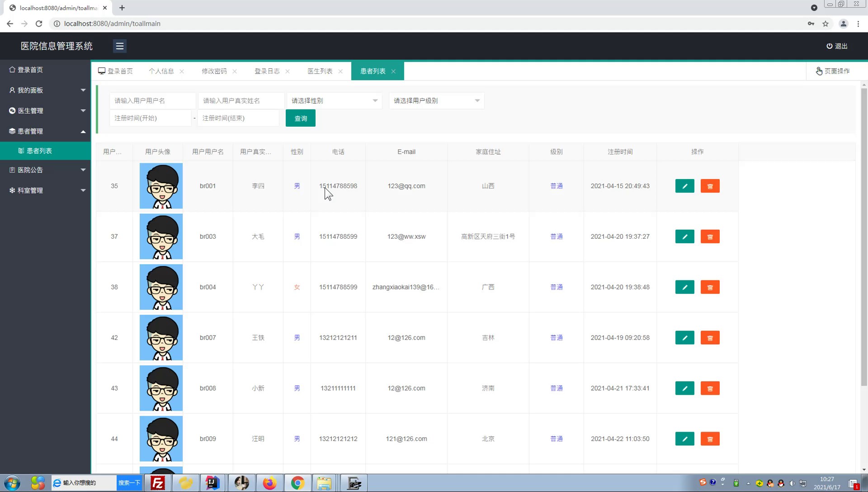This screenshot has height=492, width=868.
Task: Go to 登录首页 in the sidebar
Action: (x=45, y=70)
